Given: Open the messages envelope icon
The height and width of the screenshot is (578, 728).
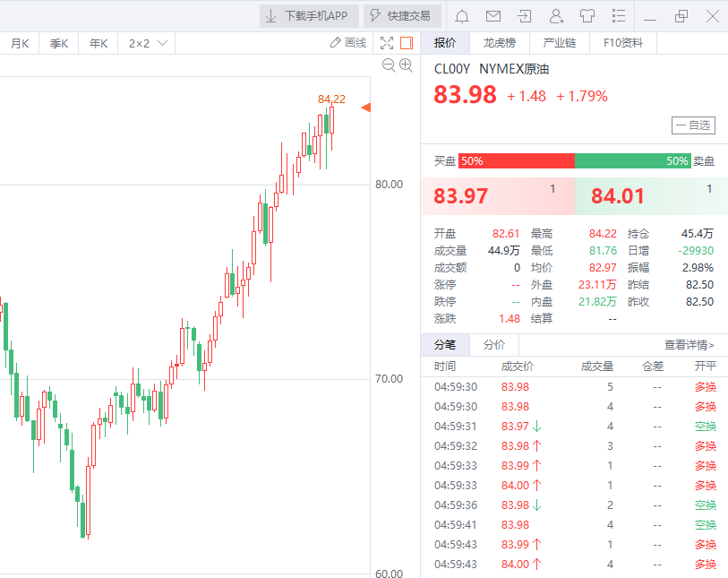Looking at the screenshot, I should pos(492,16).
